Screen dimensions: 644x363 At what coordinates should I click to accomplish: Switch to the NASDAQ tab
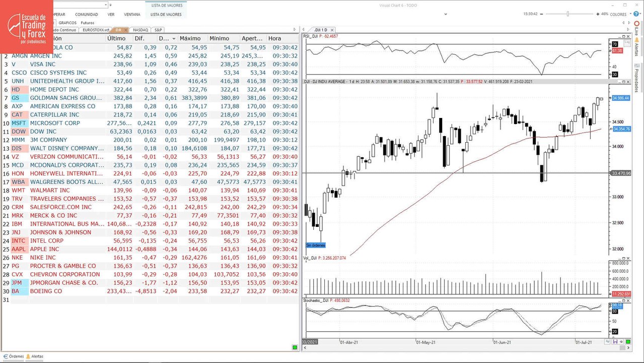click(x=140, y=30)
